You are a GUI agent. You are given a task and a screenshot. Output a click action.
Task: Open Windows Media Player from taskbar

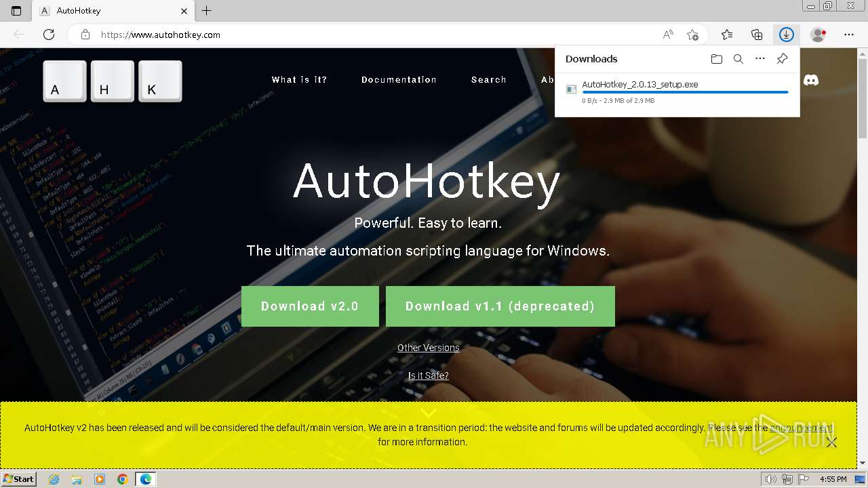100,479
